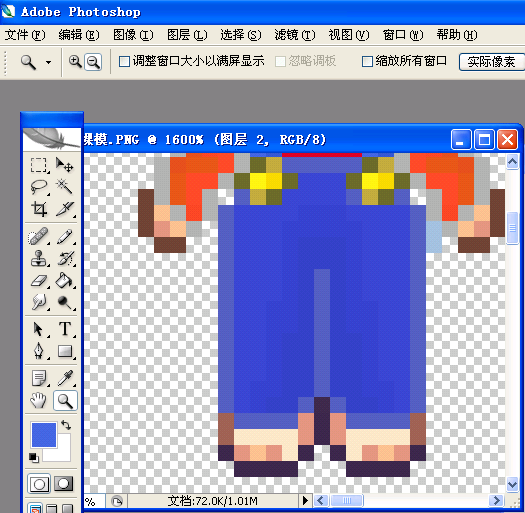The width and height of the screenshot is (525, 513).
Task: Select the Notes tool
Action: point(39,378)
